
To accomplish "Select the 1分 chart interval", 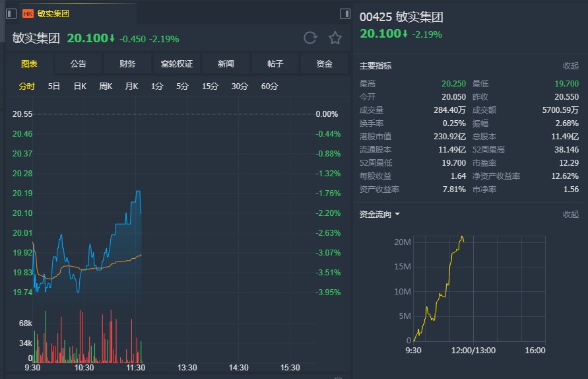I will [157, 86].
